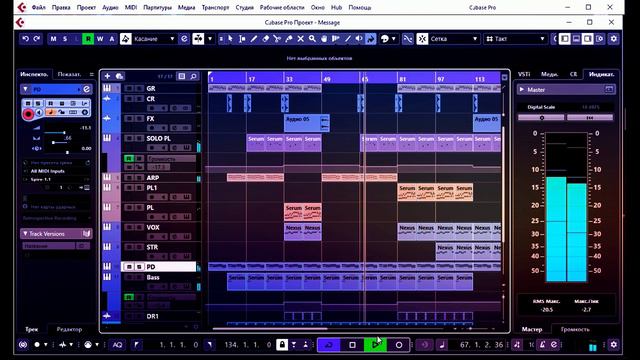Click the transport Record button
This screenshot has height=360, width=640.
click(x=399, y=345)
